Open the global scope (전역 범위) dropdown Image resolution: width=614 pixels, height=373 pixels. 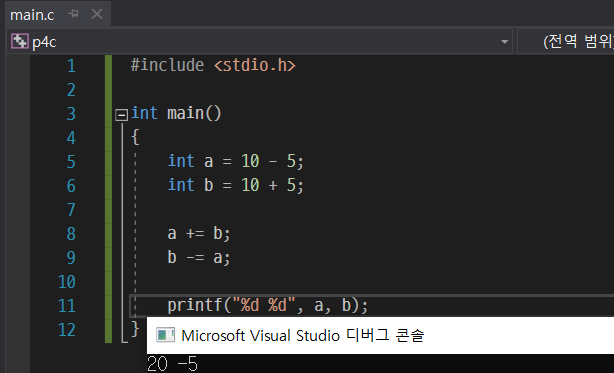566,41
